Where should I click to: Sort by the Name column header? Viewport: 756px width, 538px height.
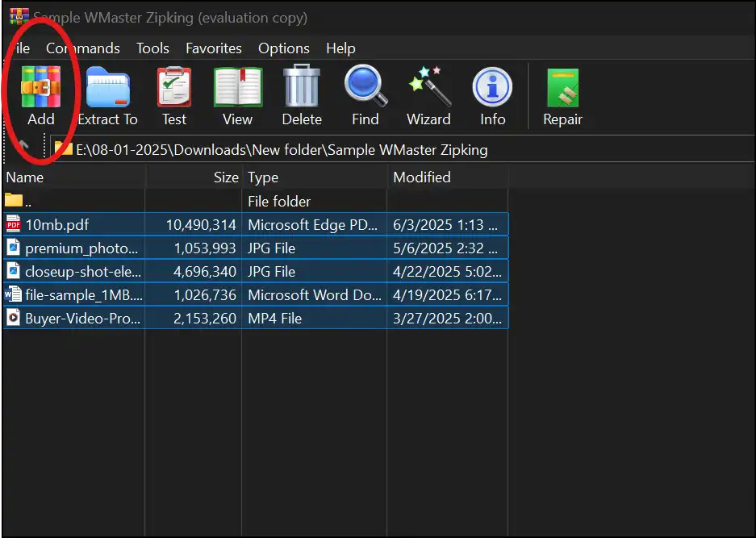(x=73, y=177)
